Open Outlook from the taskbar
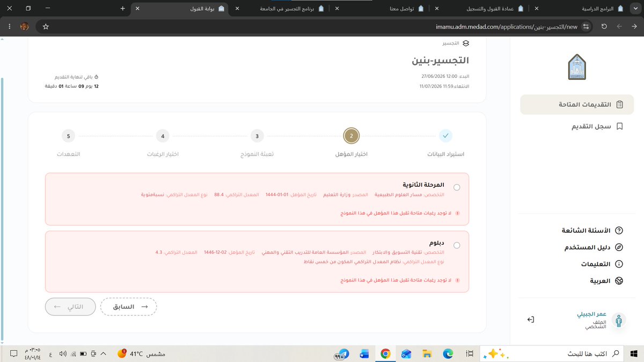This screenshot has height=362, width=644. coord(406,354)
